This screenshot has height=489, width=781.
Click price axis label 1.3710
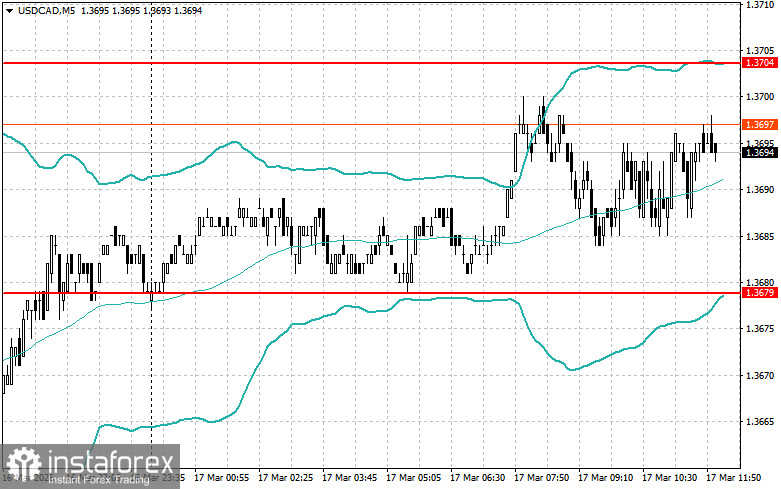coord(760,5)
